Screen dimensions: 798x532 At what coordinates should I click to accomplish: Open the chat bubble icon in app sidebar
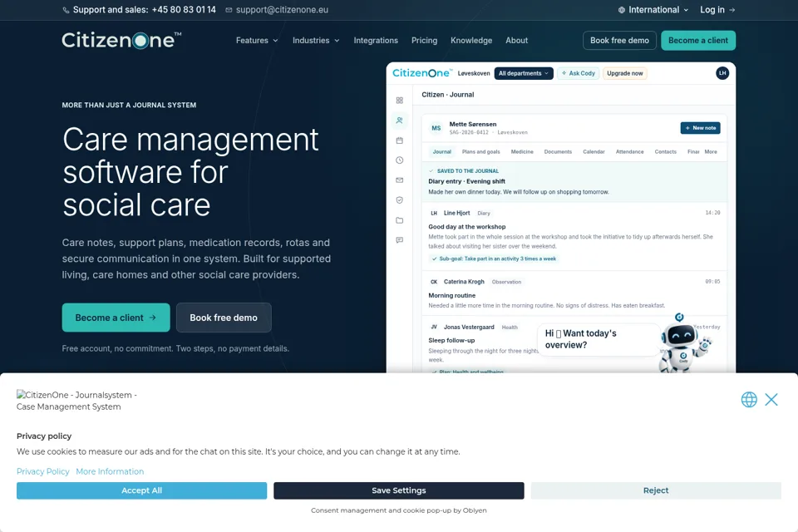click(400, 240)
